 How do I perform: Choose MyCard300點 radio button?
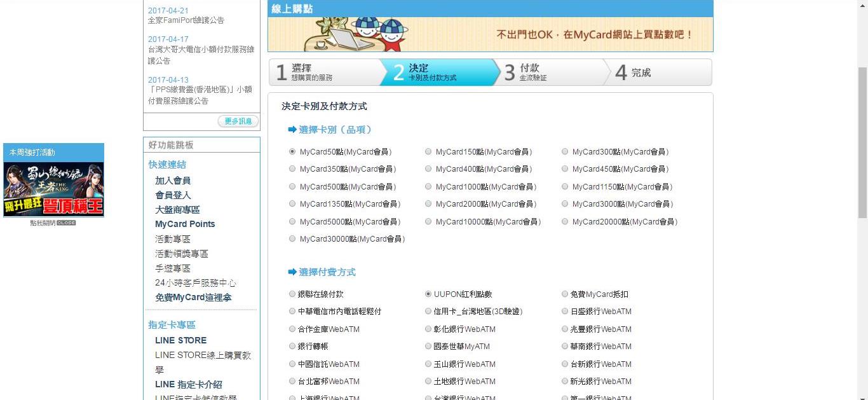point(565,152)
